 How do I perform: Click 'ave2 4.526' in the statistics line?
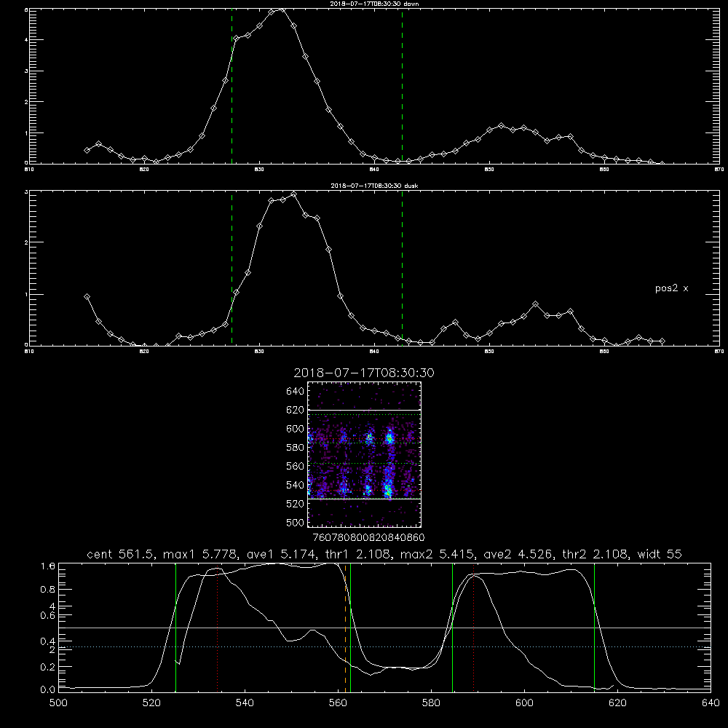518,554
